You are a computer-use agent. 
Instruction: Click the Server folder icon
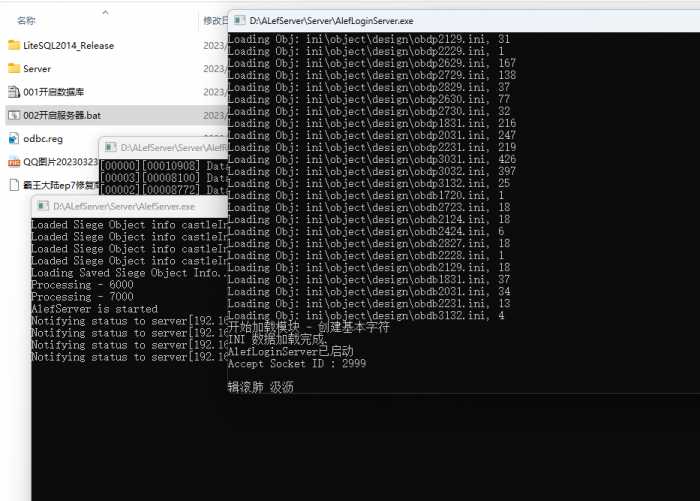click(14, 68)
